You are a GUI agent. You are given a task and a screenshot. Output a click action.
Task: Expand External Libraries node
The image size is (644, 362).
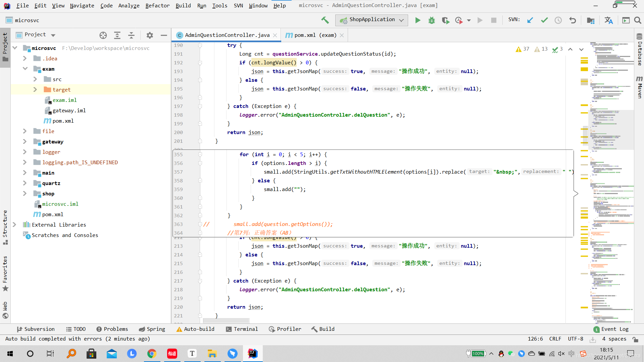(14, 225)
